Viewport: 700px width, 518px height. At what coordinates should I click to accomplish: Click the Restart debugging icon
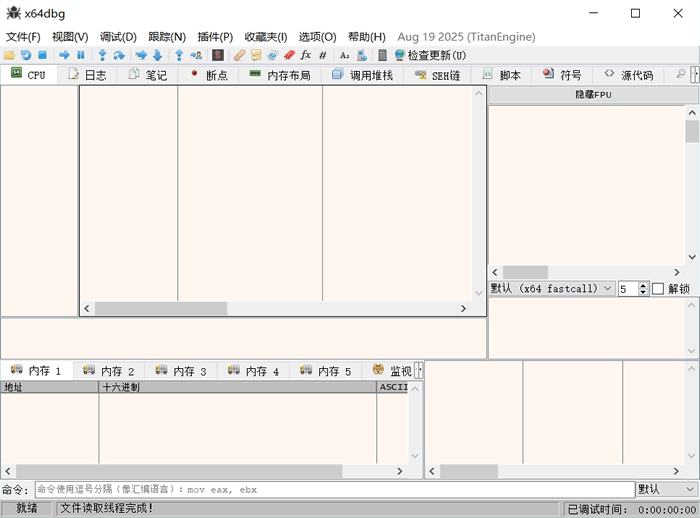[x=26, y=55]
